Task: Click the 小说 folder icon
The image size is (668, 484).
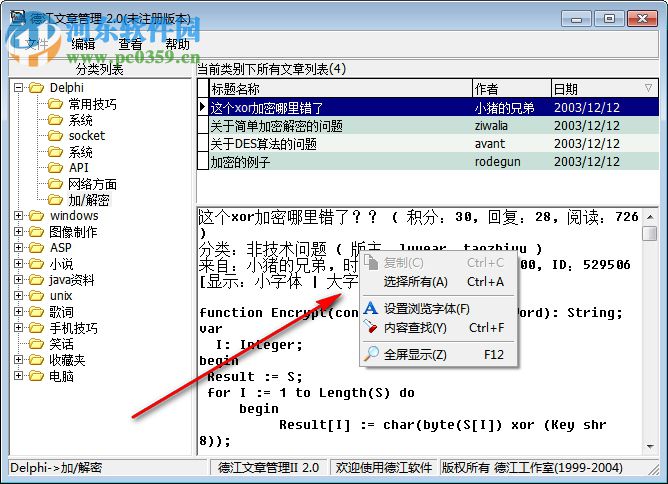Action: [x=37, y=264]
